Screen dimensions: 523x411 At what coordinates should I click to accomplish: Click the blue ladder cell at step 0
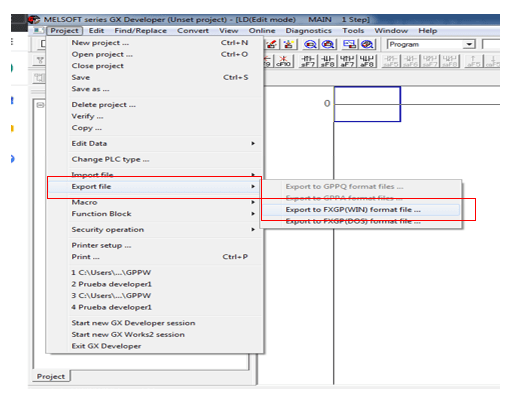tap(367, 104)
